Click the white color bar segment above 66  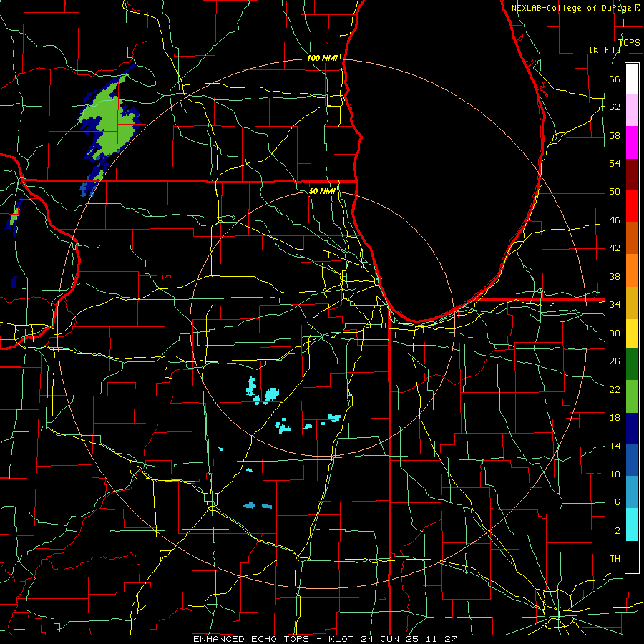click(632, 79)
